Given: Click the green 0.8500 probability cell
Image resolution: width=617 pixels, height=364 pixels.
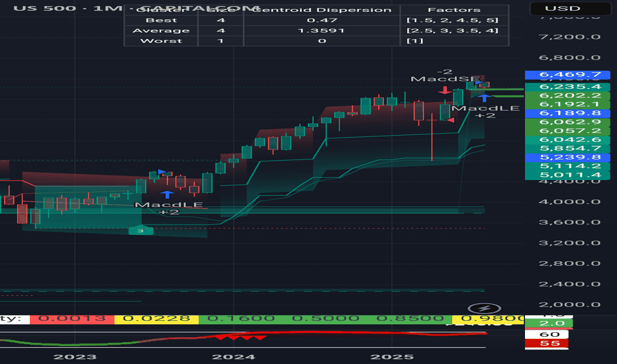Looking at the screenshot, I should pyautogui.click(x=410, y=319).
